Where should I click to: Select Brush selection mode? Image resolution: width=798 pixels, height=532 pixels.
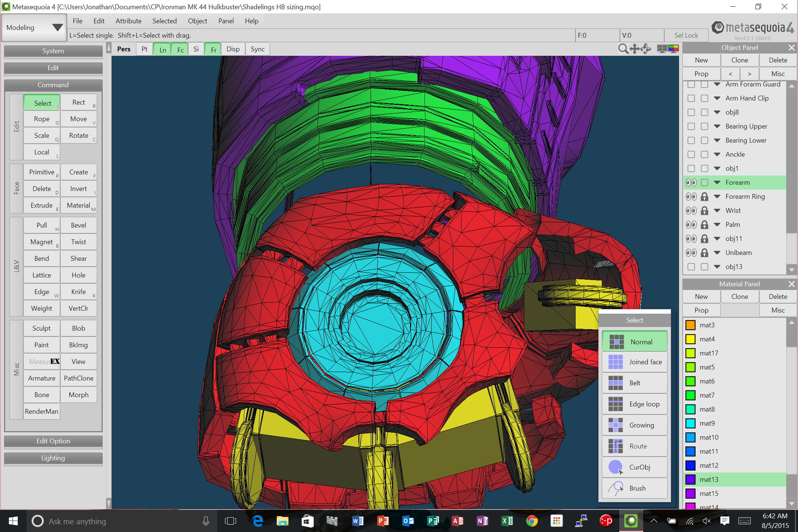(634, 488)
